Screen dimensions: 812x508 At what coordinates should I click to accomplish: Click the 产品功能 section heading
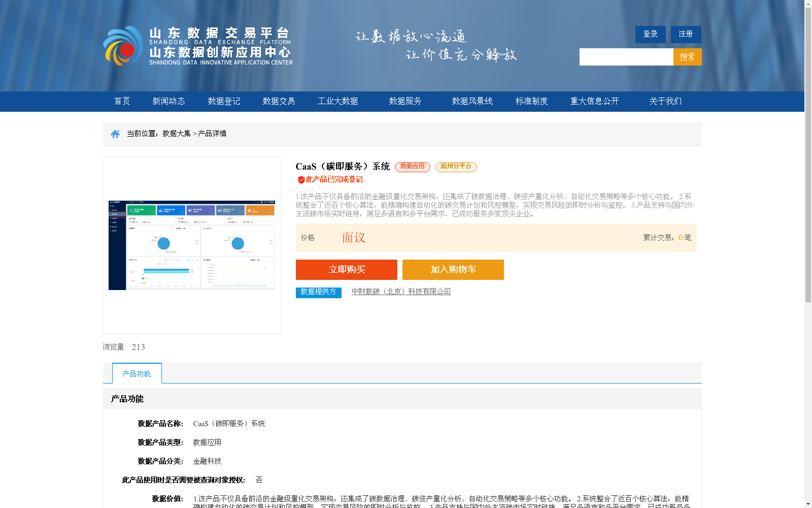coord(127,399)
